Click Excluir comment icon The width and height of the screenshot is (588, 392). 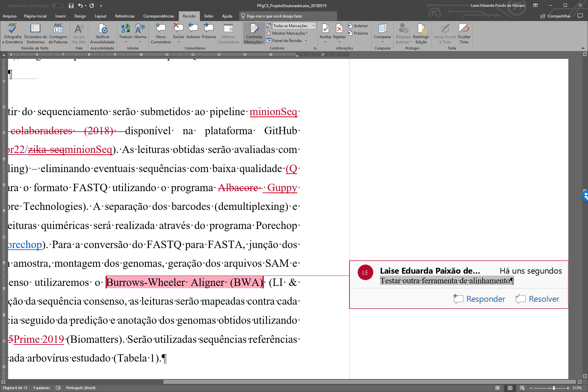click(x=179, y=28)
